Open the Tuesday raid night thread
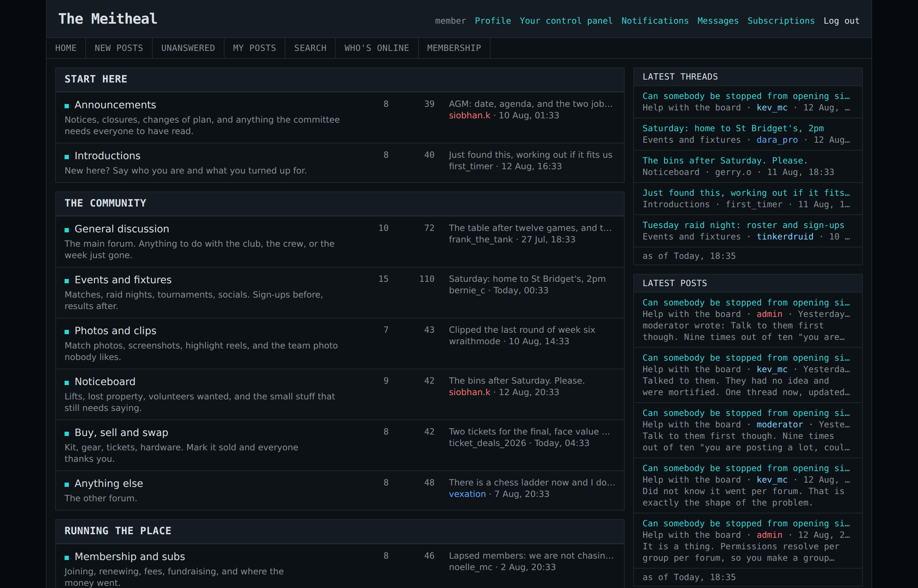918x588 pixels. (743, 225)
